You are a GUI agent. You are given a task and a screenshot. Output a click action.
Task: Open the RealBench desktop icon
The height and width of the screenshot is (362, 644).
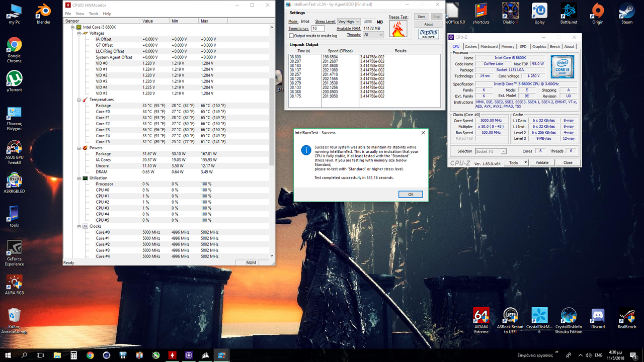pyautogui.click(x=627, y=318)
